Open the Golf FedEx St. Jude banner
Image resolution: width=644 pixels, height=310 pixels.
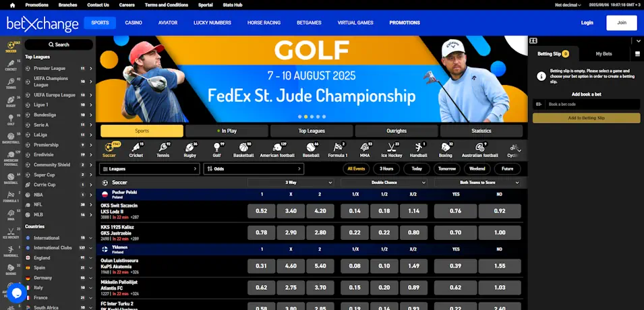coord(312,79)
